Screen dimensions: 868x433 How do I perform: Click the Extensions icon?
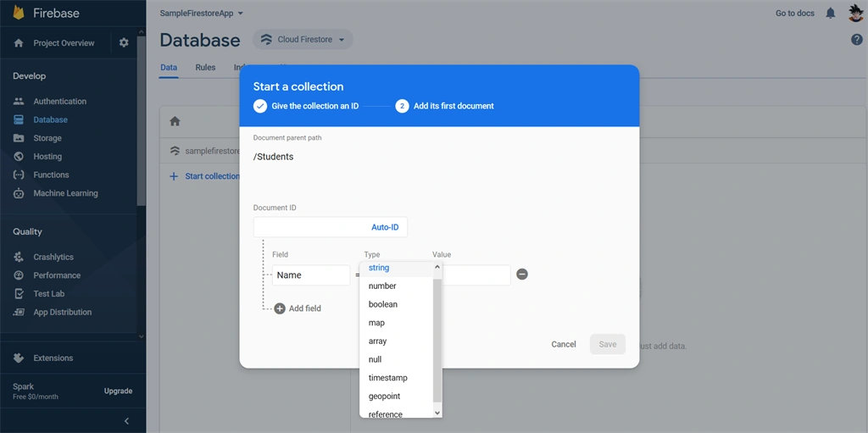(19, 358)
